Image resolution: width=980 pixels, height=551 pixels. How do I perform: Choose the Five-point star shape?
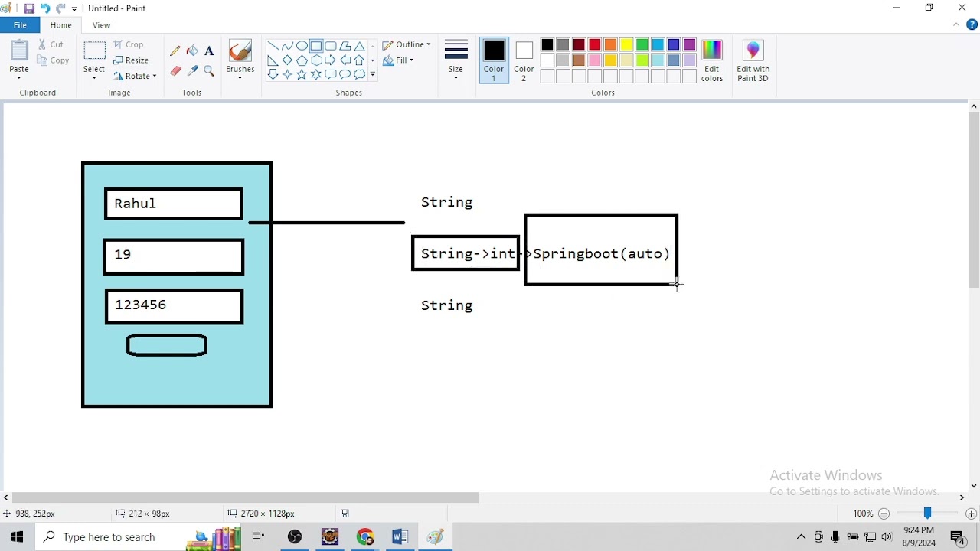[302, 75]
